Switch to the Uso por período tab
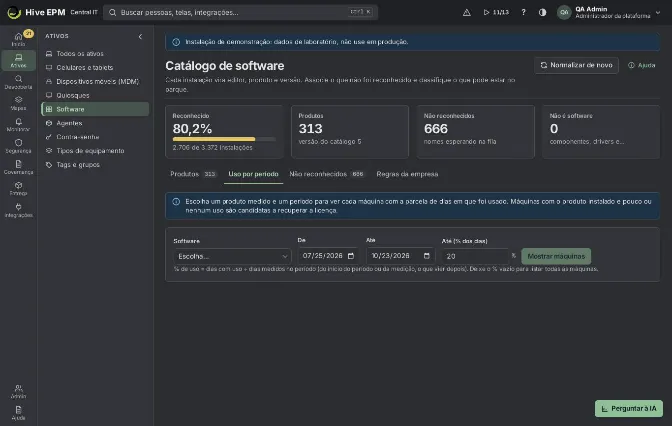The width and height of the screenshot is (672, 426). (x=253, y=174)
